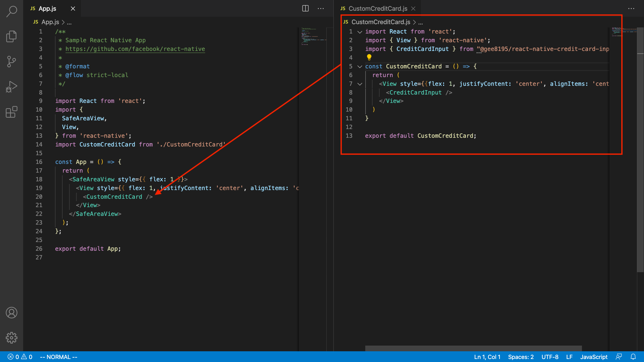Click the lightbulb code action icon
The height and width of the screenshot is (362, 644).
(x=369, y=57)
